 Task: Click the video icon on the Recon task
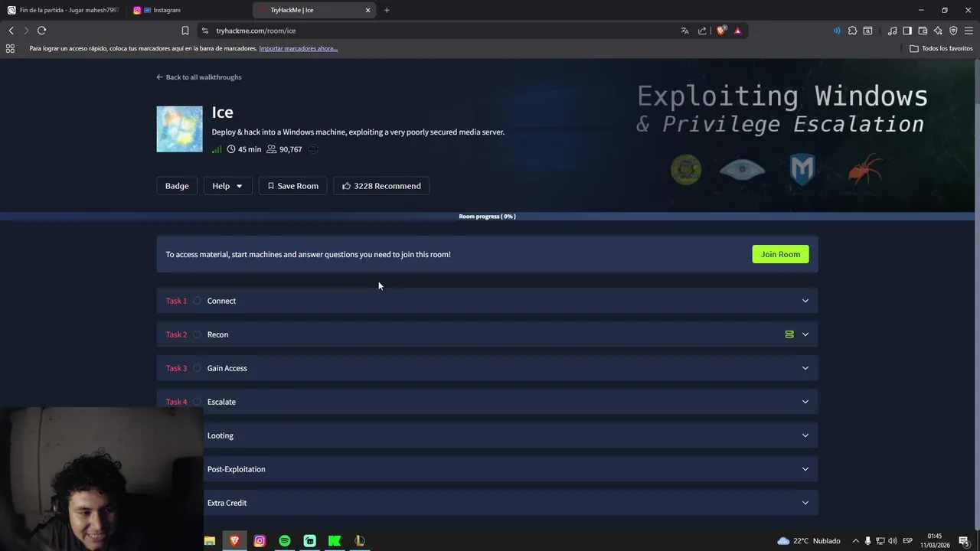(x=789, y=334)
